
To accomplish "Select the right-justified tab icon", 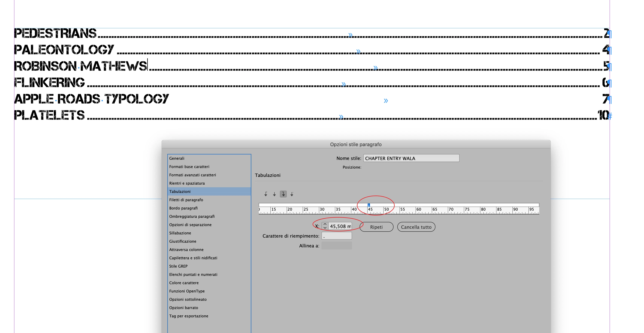I will pyautogui.click(x=283, y=194).
